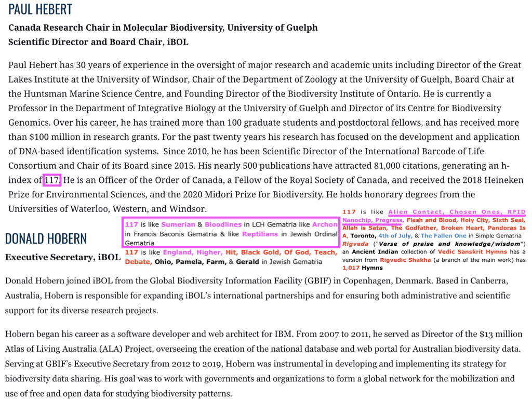Screen dimensions: 532x399
Task: Click 'Global Biodiversity Information Facility (GBIF)' text
Action: (x=240, y=281)
